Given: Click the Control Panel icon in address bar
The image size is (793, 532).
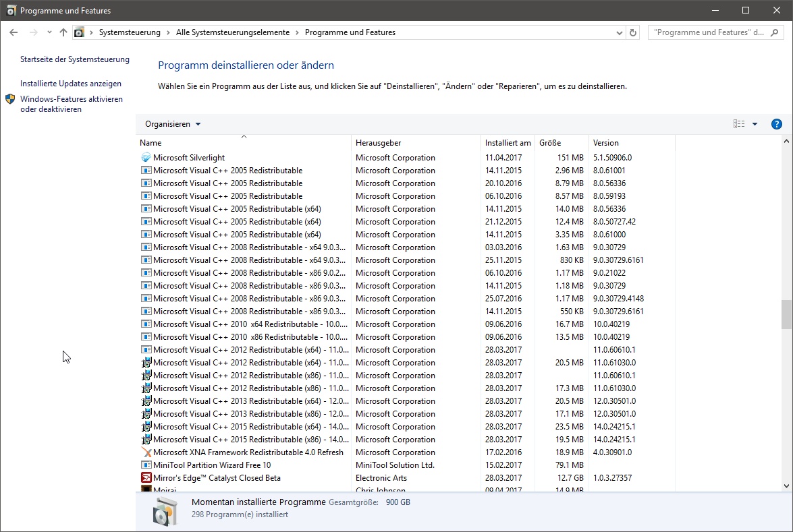Looking at the screenshot, I should [79, 32].
